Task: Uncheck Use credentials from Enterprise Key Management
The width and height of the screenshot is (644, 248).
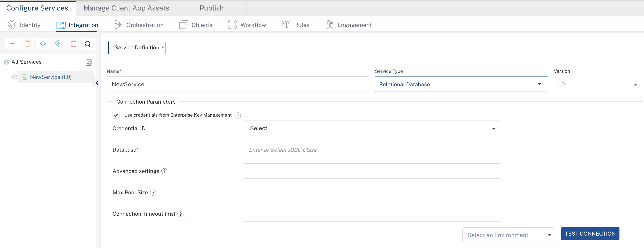Action: click(x=116, y=115)
